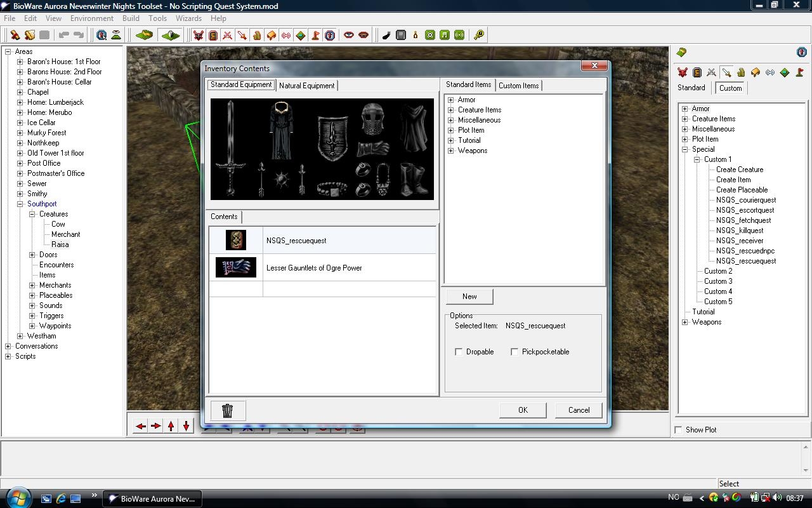This screenshot has width=812, height=508.
Task: Click the OK button
Action: point(523,410)
